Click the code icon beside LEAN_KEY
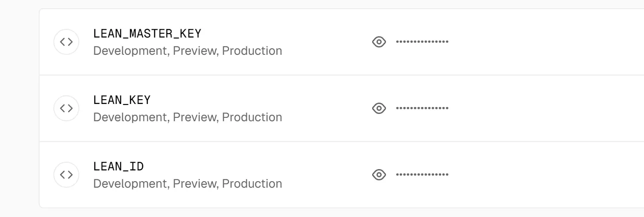Image resolution: width=644 pixels, height=217 pixels. [x=66, y=108]
